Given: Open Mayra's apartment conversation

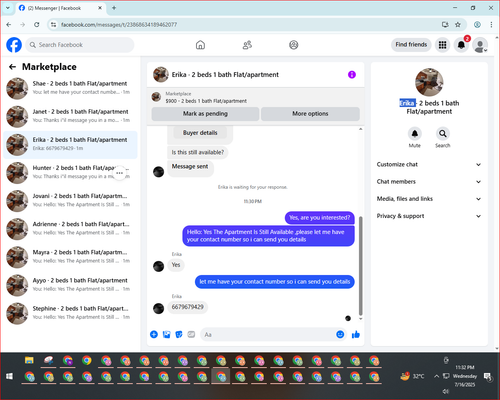Looking at the screenshot, I should coord(70,257).
